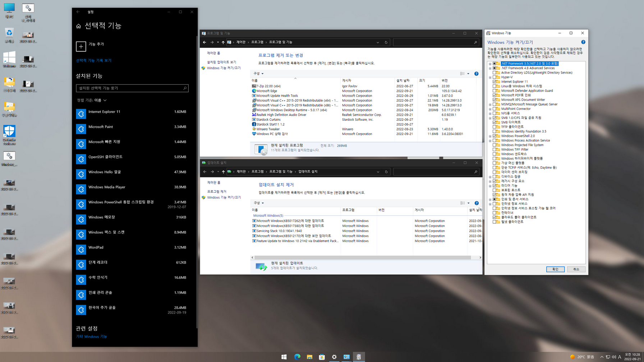This screenshot has height=362, width=644.
Task: Expand the 미디어 기능 tree node
Action: click(x=490, y=186)
